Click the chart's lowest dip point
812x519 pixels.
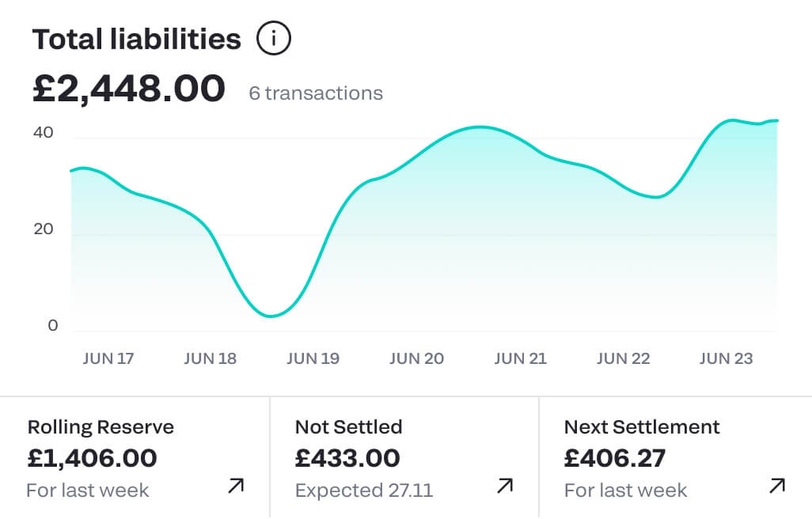point(271,316)
